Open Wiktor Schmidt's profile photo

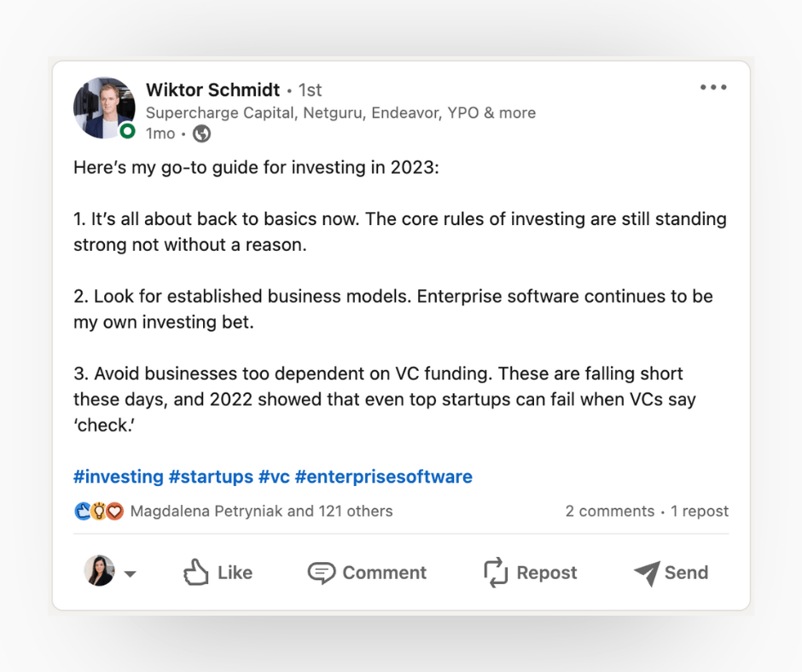pos(104,108)
